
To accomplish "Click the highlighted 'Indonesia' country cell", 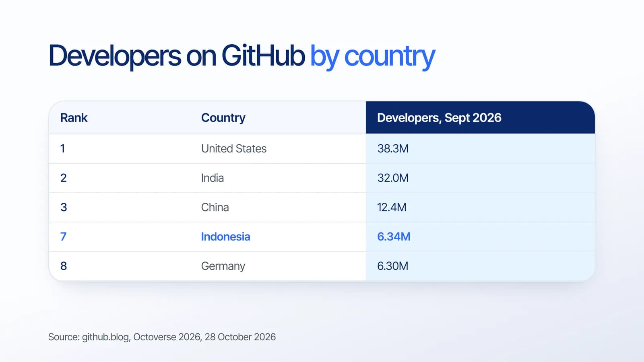I will pyautogui.click(x=225, y=237).
